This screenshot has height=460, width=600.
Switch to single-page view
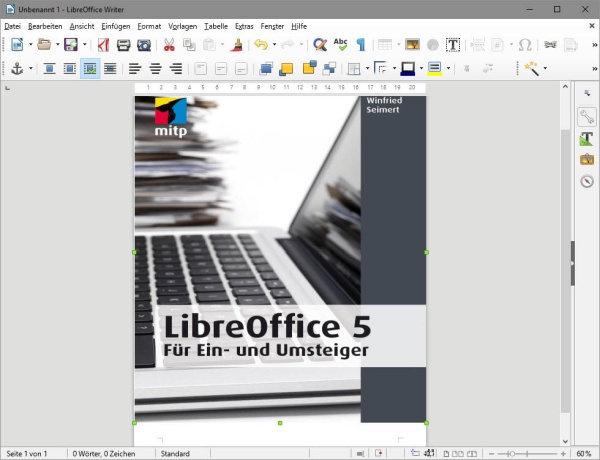[446, 454]
